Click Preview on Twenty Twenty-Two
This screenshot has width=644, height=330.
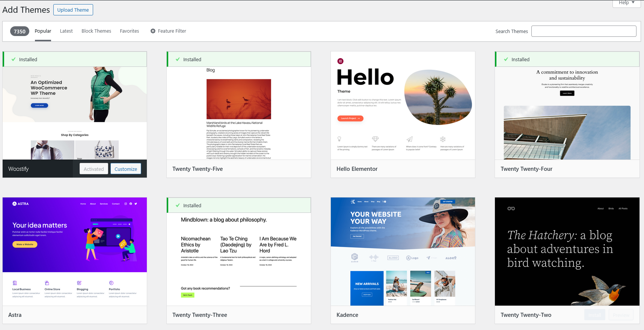[621, 315]
